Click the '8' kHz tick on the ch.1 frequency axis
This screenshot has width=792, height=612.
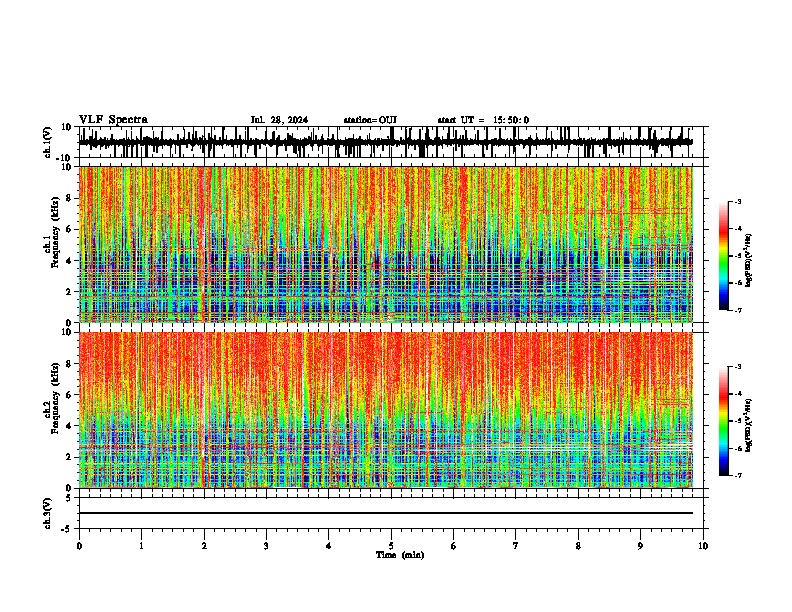(x=69, y=198)
